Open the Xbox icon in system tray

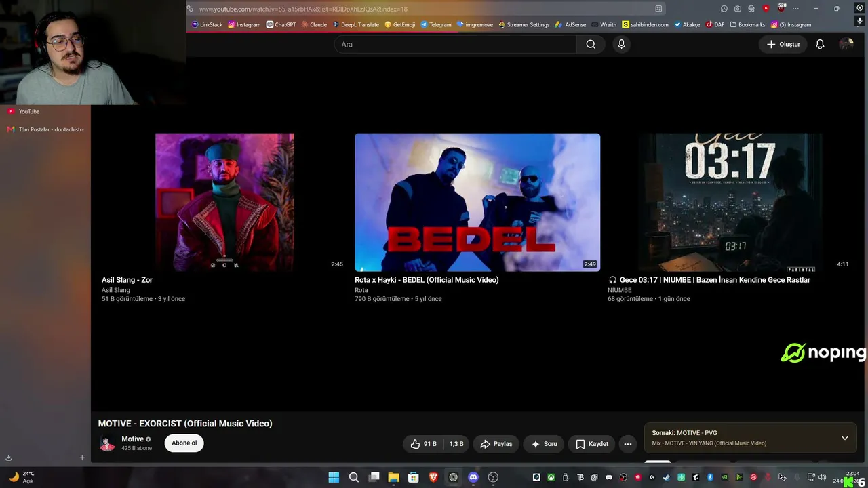[551, 477]
